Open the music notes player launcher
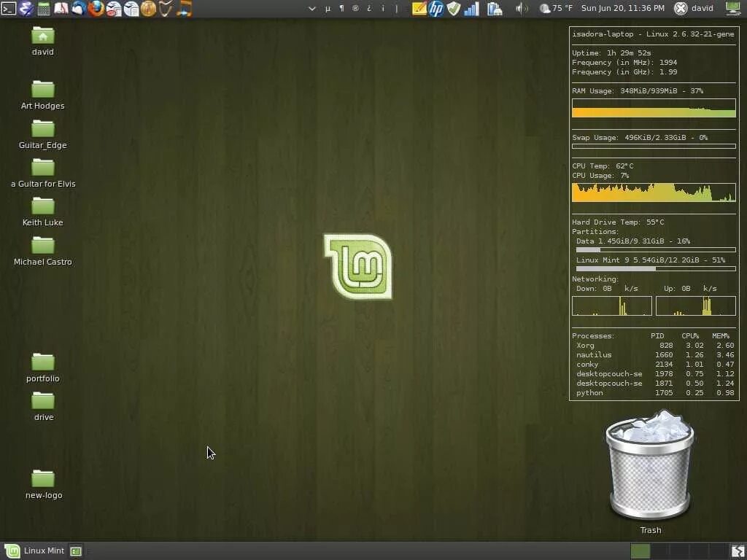747x560 pixels. click(x=183, y=8)
